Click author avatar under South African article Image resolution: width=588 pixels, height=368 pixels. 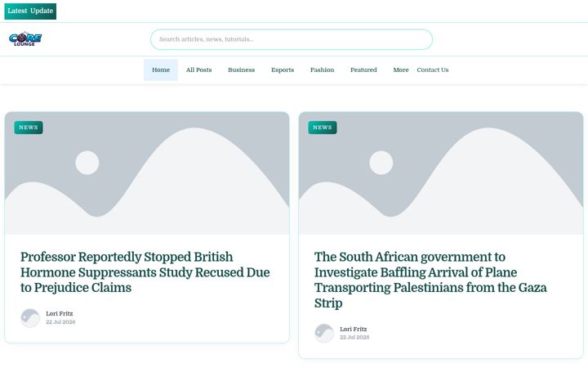point(324,334)
